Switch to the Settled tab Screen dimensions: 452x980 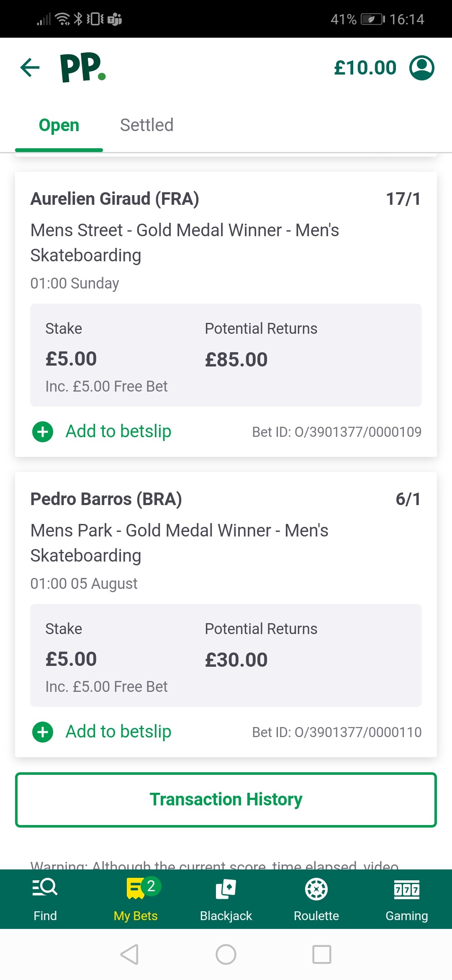[146, 125]
